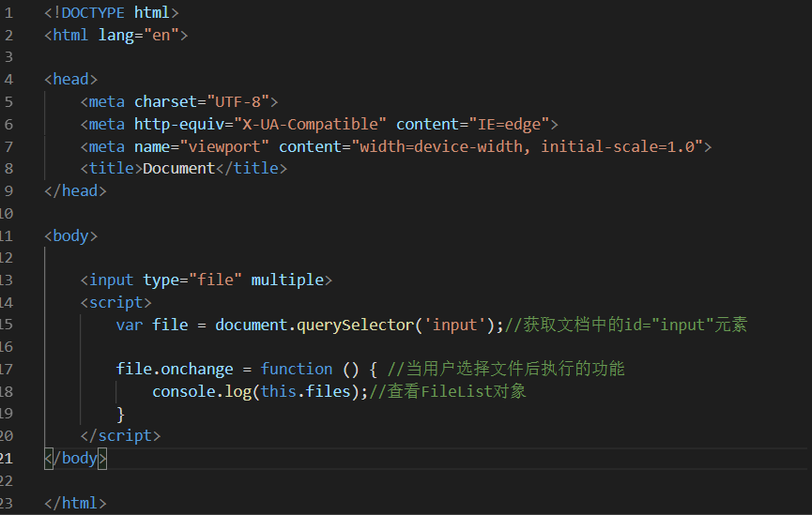Image resolution: width=812 pixels, height=515 pixels.
Task: Click the 'DOCTYPE' keyword on line 1
Action: (x=93, y=12)
